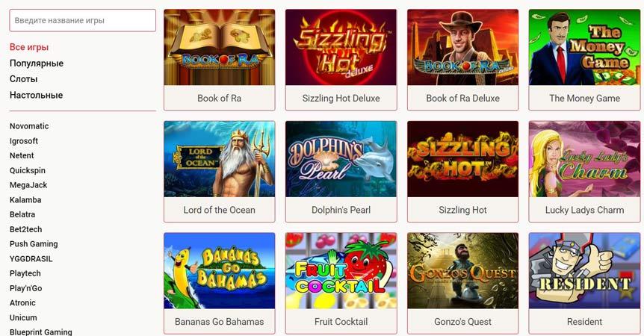Viewport: 644px width, 336px height.
Task: Open the Lucky Ladys Charm game image
Action: [584, 159]
